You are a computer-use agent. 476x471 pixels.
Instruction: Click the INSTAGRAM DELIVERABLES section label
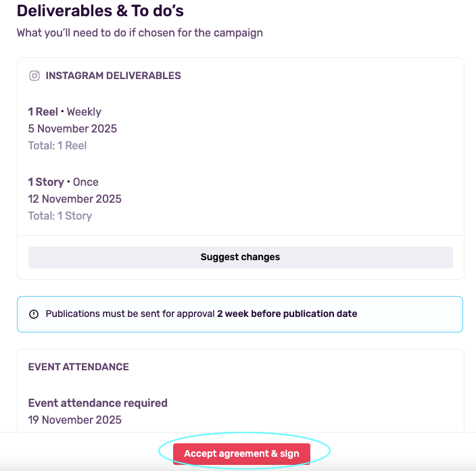(x=113, y=76)
